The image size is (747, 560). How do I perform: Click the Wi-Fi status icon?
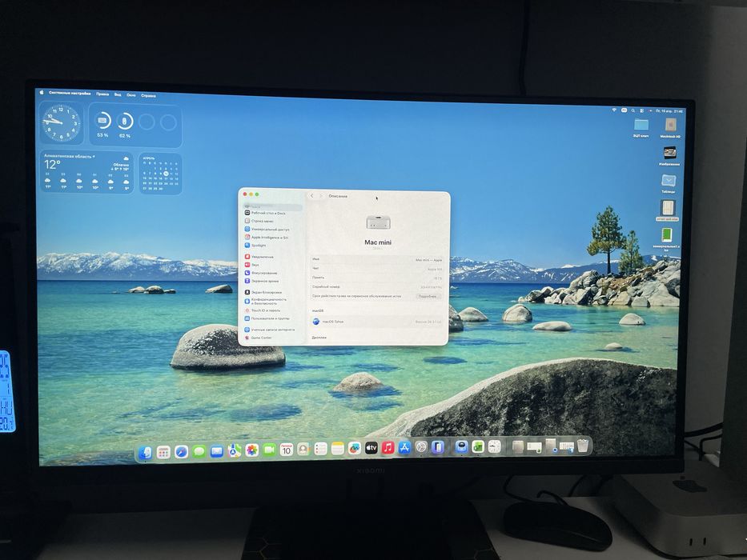[614, 110]
